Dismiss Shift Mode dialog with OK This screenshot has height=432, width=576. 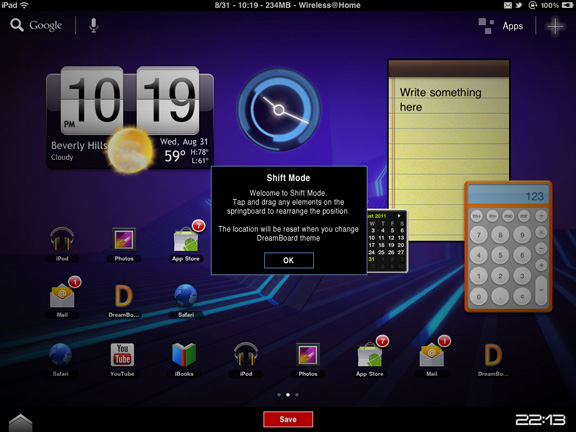(289, 260)
